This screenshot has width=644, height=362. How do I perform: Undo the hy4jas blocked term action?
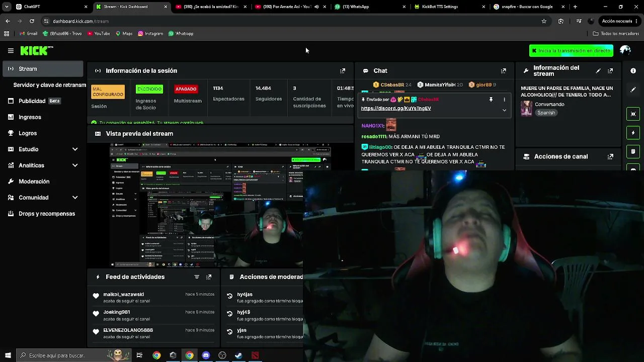[230, 296]
